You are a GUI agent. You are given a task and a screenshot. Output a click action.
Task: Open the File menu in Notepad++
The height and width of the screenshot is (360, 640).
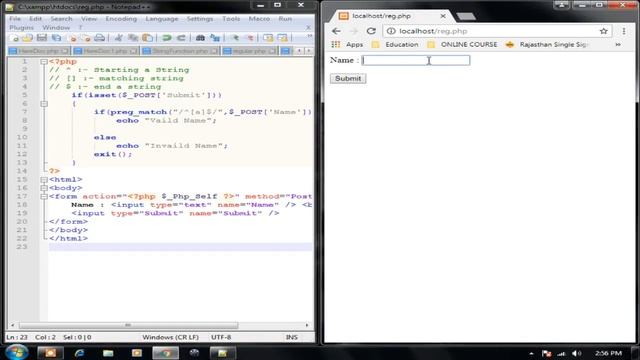(15, 19)
